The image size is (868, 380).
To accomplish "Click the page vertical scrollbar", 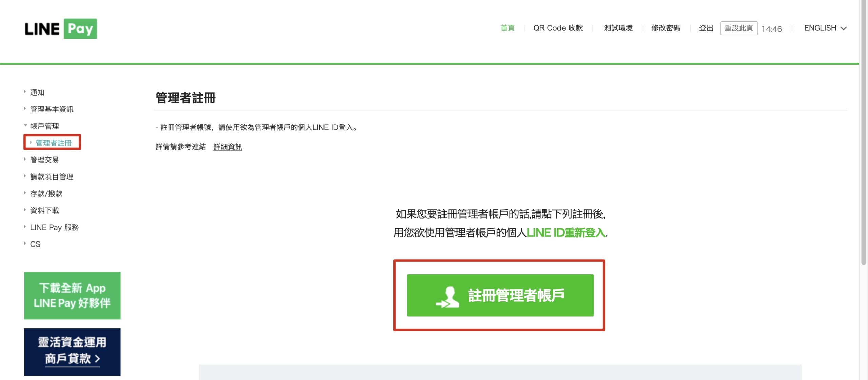I will click(863, 132).
